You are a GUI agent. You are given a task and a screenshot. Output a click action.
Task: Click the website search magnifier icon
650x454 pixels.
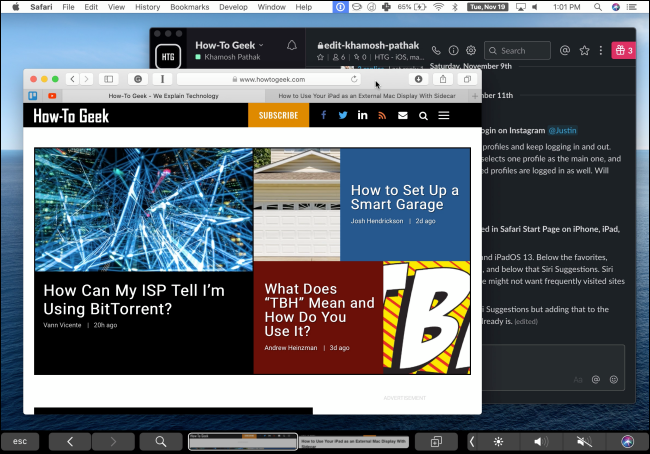423,116
